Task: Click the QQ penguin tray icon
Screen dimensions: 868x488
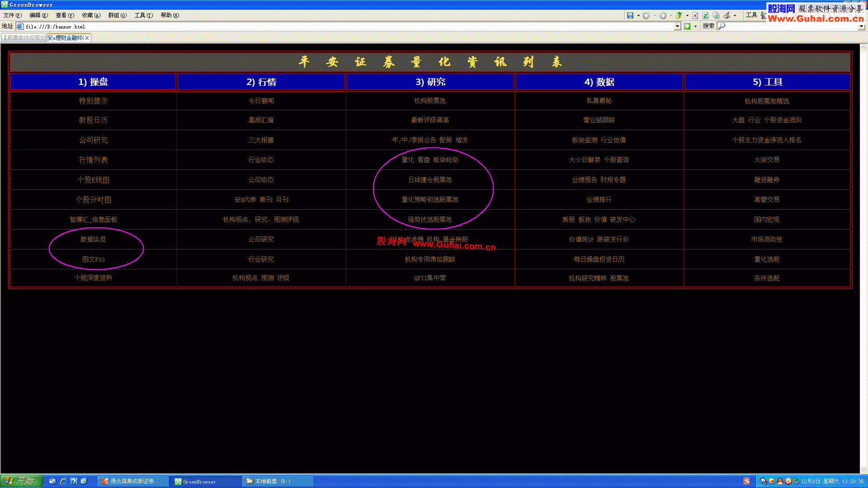Action: tap(780, 481)
